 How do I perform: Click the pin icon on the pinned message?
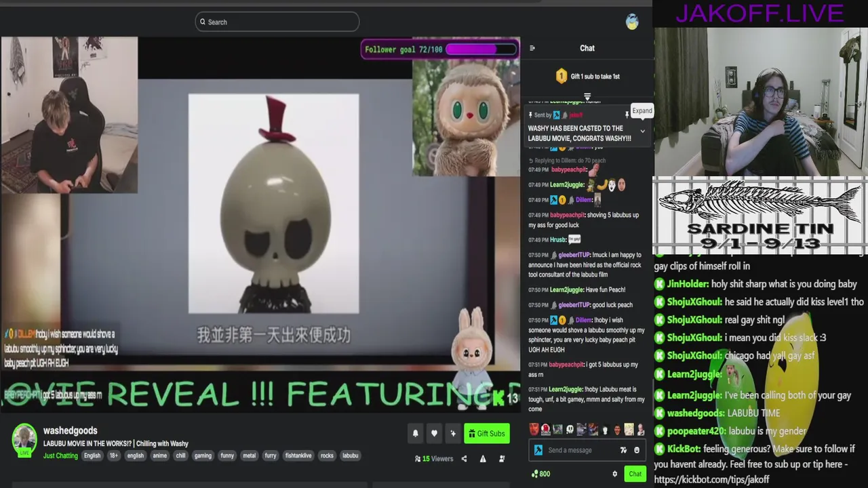[627, 115]
